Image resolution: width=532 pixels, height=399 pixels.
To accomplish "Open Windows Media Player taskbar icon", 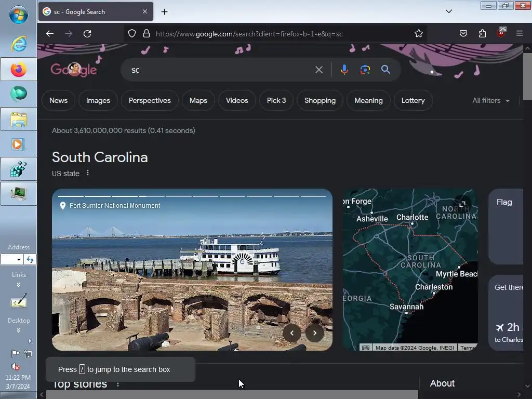I will tap(18, 144).
